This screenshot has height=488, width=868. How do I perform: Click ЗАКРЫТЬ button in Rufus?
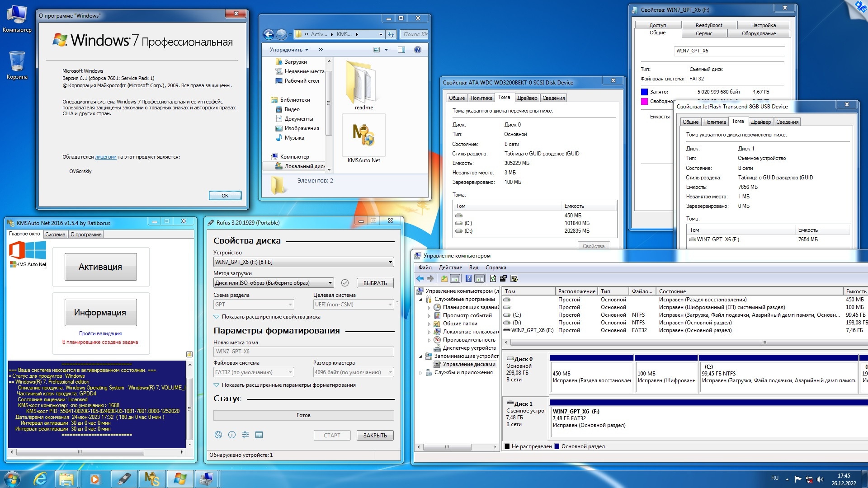pyautogui.click(x=375, y=435)
